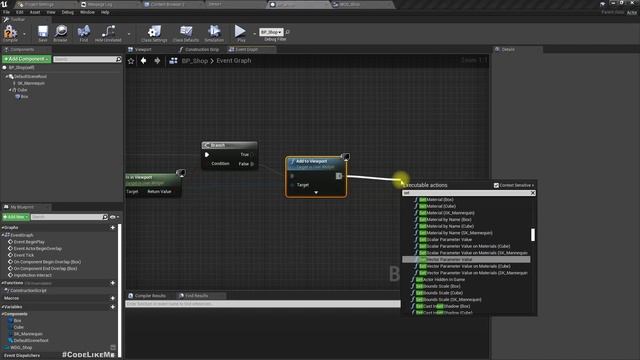Open view options eye icon in My Blueprint
Viewport: 640px width, 360px height.
(114, 217)
